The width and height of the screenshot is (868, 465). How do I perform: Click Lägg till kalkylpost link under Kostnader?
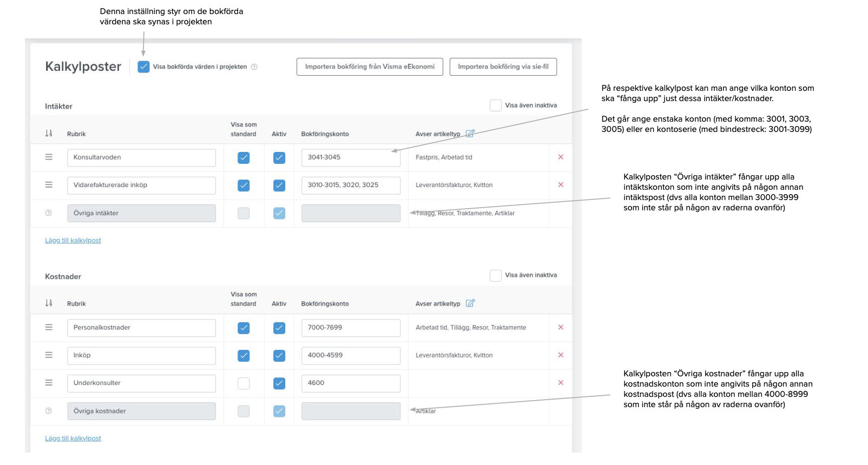(73, 439)
